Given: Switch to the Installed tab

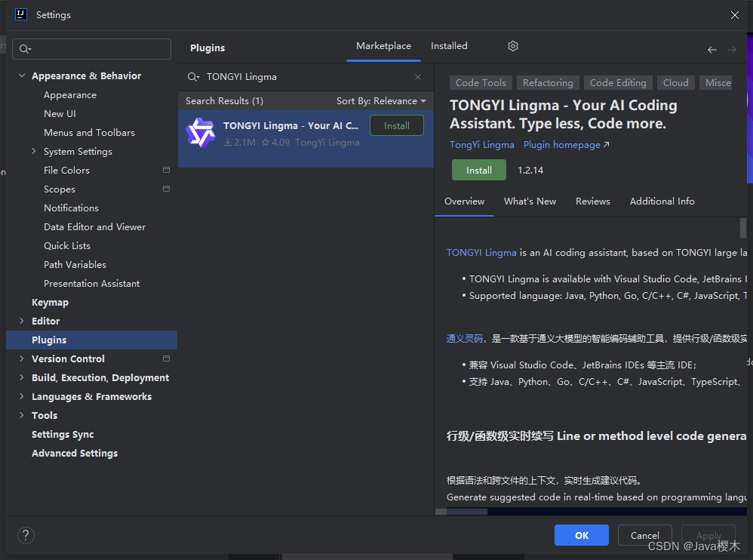Looking at the screenshot, I should click(x=449, y=46).
